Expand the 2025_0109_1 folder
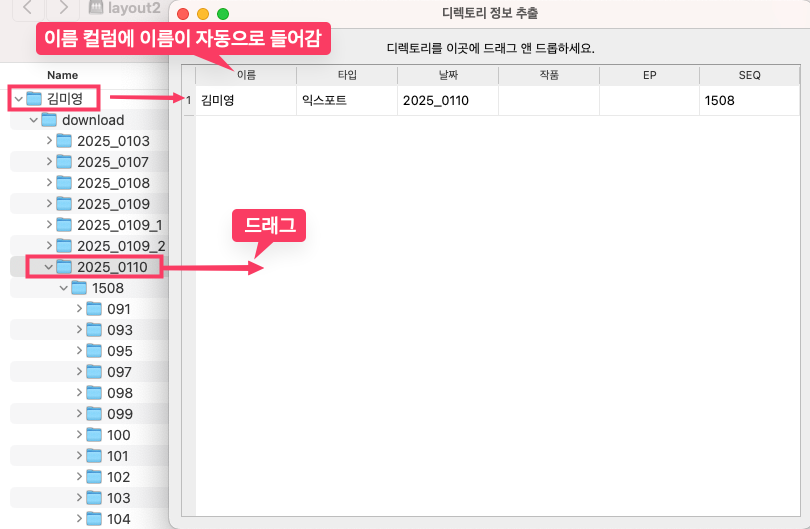Viewport: 810px width, 529px height. pyautogui.click(x=49, y=225)
